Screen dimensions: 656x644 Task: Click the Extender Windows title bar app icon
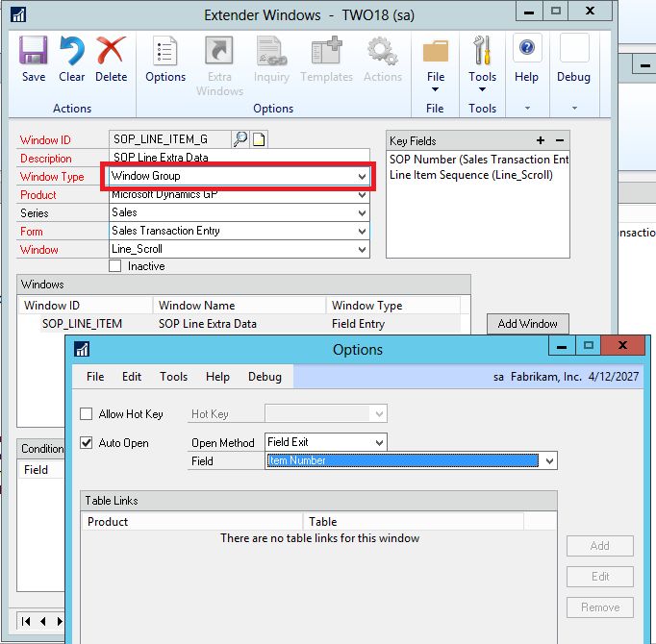18,14
